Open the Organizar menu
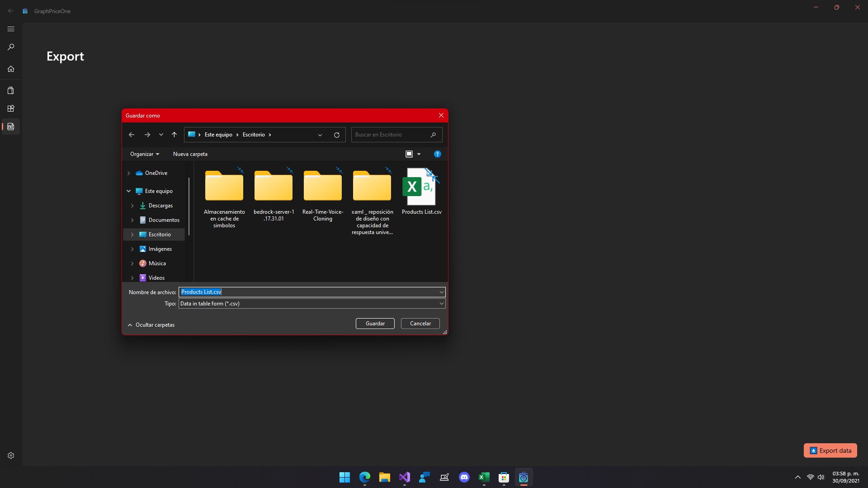This screenshot has height=488, width=868. pyautogui.click(x=144, y=154)
